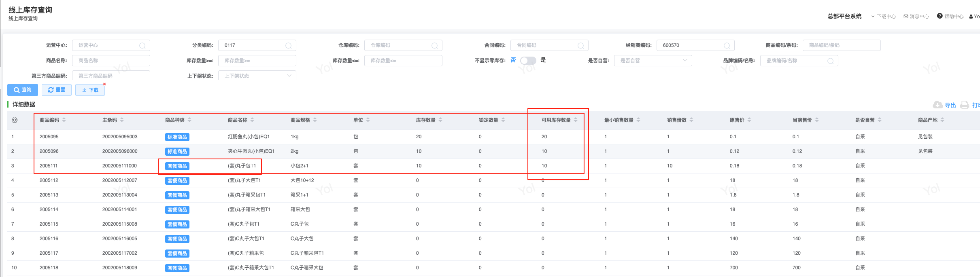
Task: Click the table column settings gear icon
Action: [x=15, y=120]
